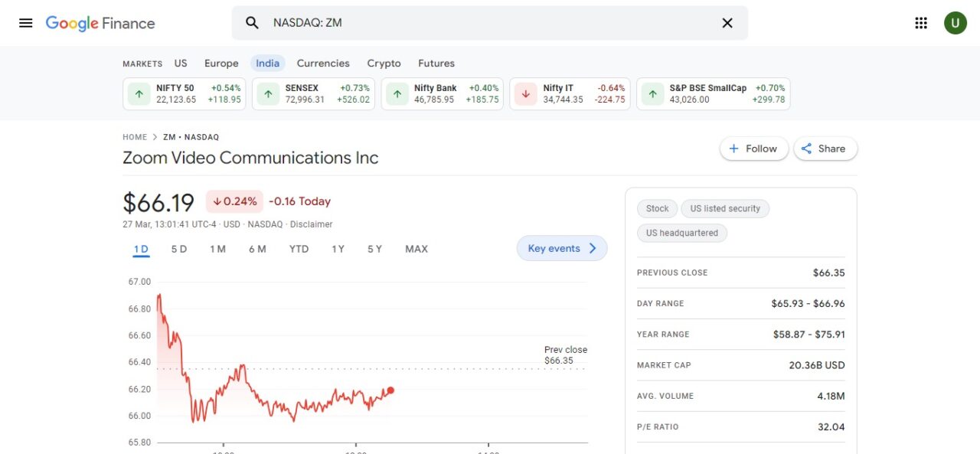980x454 pixels.
Task: Click the NIFTY 50 up-arrow icon
Action: (139, 94)
